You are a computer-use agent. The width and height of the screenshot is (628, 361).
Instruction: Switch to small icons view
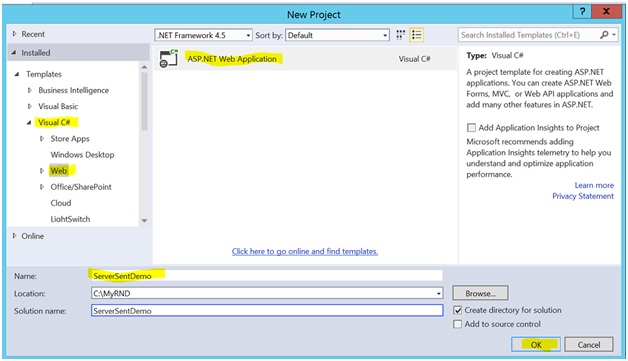coord(401,35)
